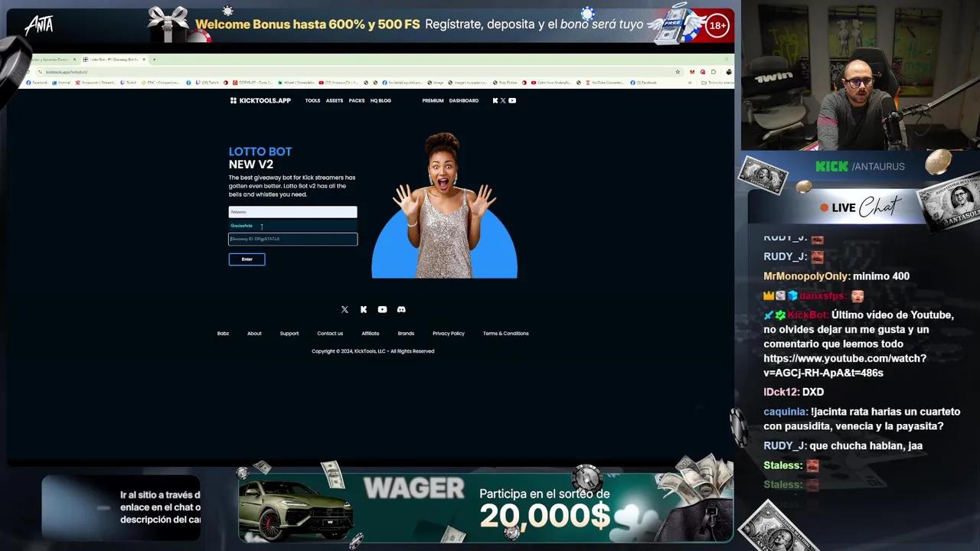This screenshot has width=980, height=551.
Task: Open the Kick social icon in the page footer
Action: (x=364, y=309)
